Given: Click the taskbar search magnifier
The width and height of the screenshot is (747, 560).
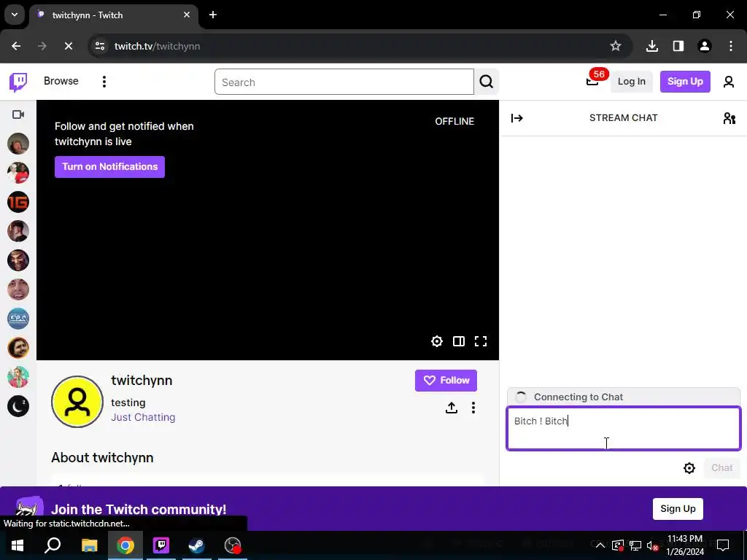Looking at the screenshot, I should tap(53, 545).
